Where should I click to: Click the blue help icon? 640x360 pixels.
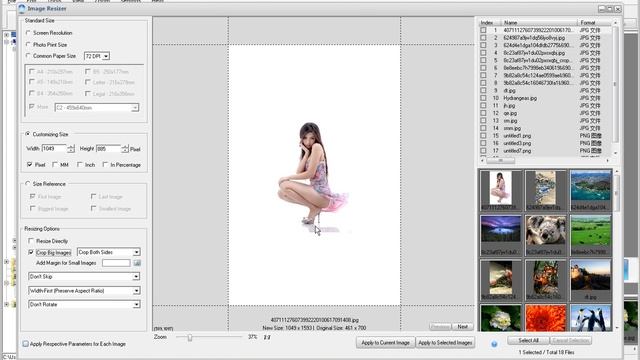click(x=494, y=344)
